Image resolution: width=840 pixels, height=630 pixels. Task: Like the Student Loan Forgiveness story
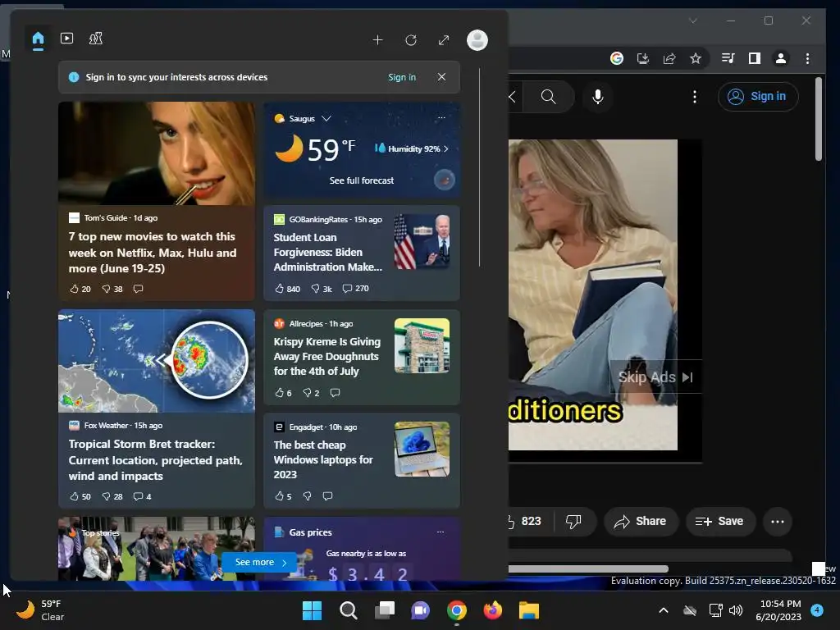coord(287,289)
